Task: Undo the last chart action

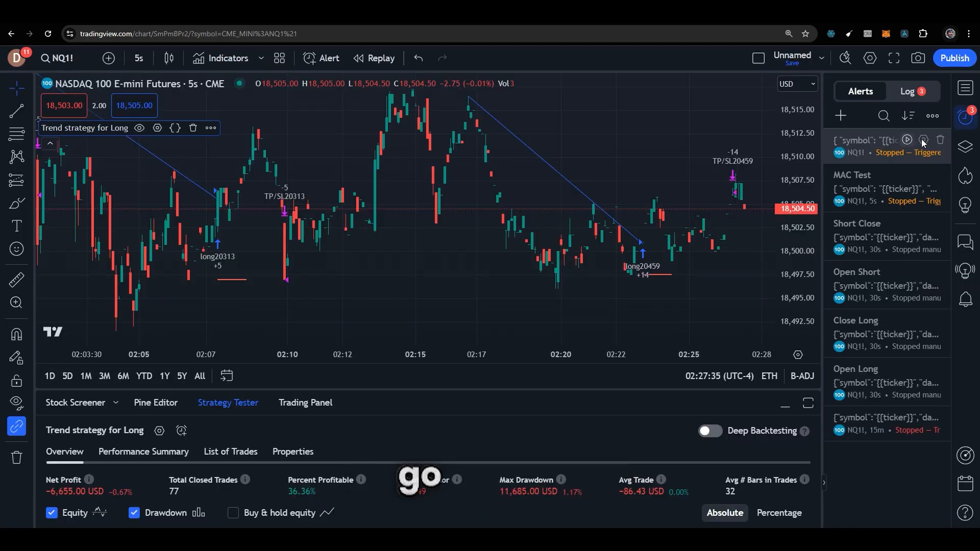Action: (419, 58)
